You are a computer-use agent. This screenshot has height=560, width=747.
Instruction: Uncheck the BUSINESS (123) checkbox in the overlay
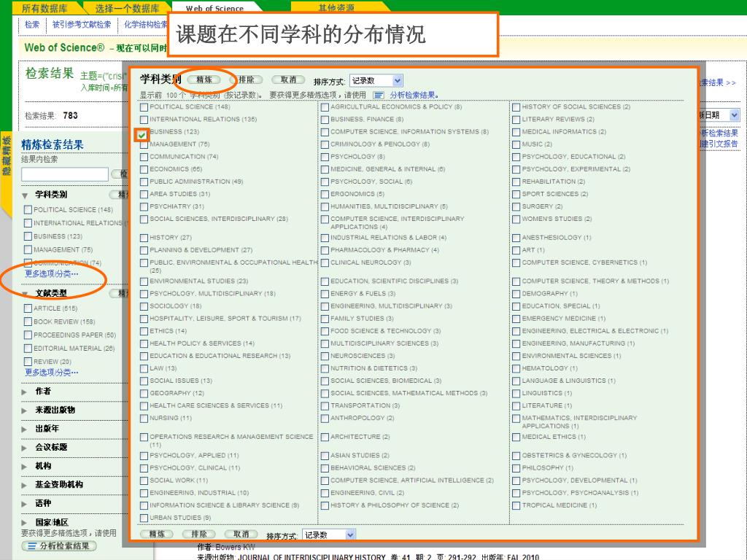coord(142,135)
